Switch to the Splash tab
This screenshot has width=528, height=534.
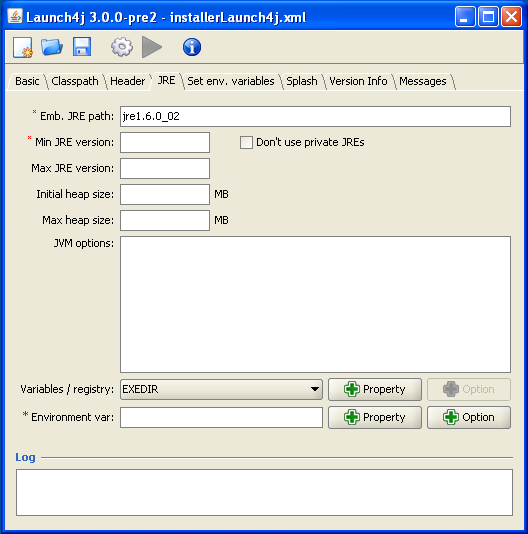(x=301, y=81)
